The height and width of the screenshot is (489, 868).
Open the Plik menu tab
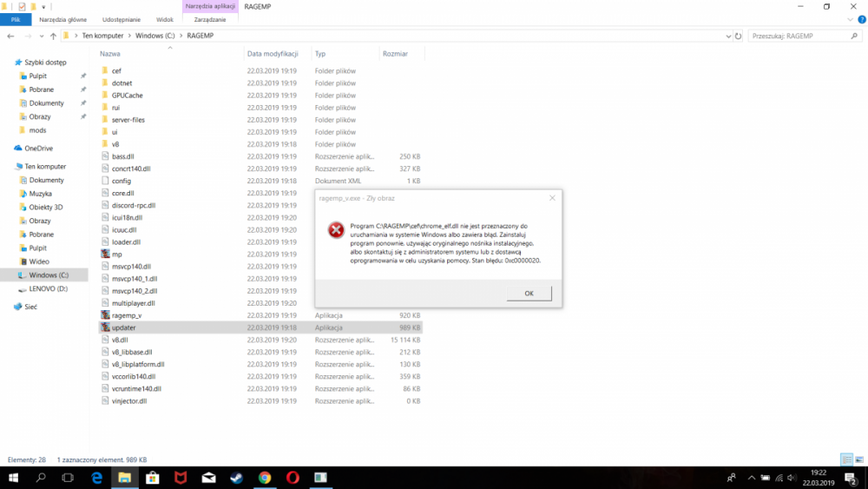point(16,19)
